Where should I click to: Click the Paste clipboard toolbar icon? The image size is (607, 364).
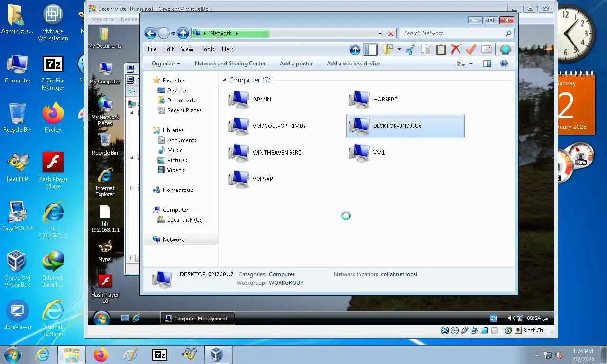click(441, 49)
